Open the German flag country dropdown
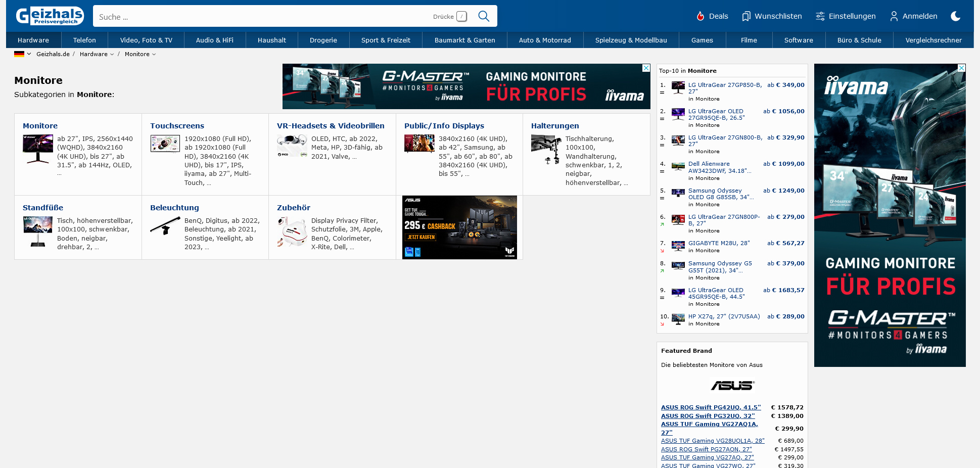The image size is (980, 468). point(22,54)
